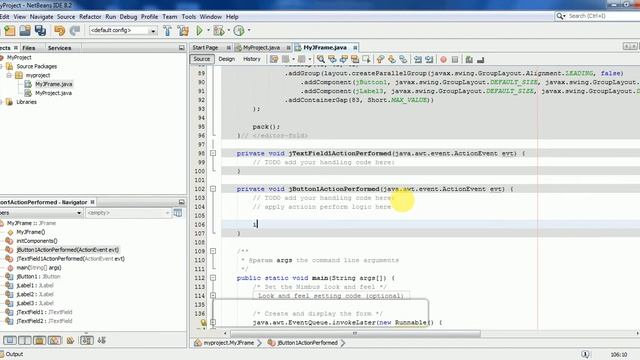Click the Search field in toolbar

click(598, 16)
